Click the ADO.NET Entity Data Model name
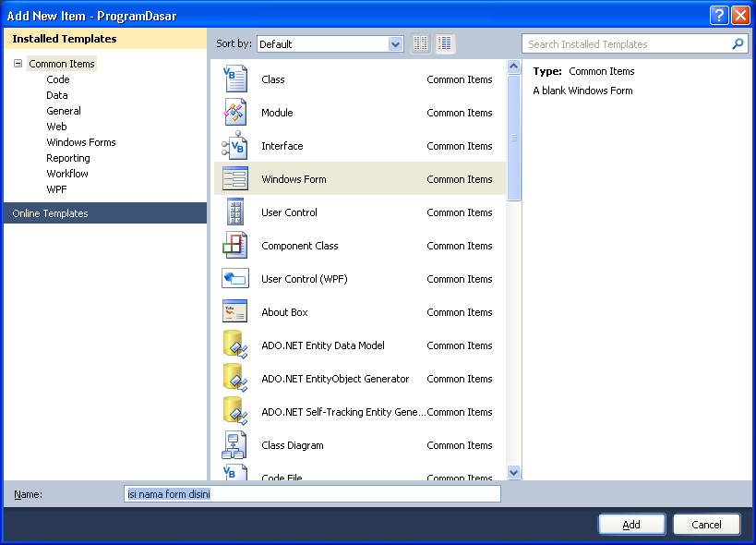 [323, 345]
